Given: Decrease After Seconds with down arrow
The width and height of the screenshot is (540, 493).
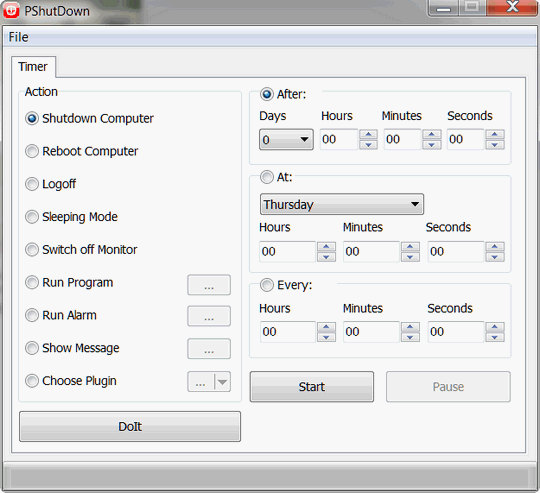Looking at the screenshot, I should pyautogui.click(x=495, y=145).
